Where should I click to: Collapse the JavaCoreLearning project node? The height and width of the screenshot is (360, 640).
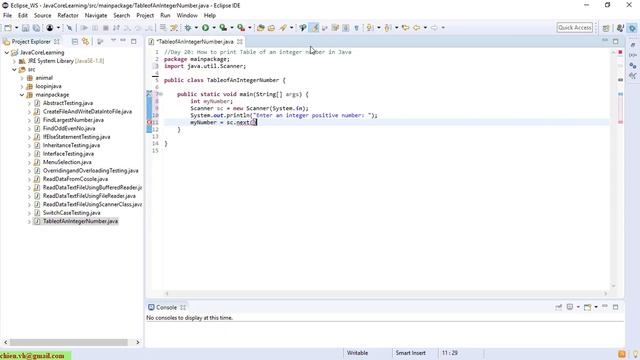tap(7, 53)
